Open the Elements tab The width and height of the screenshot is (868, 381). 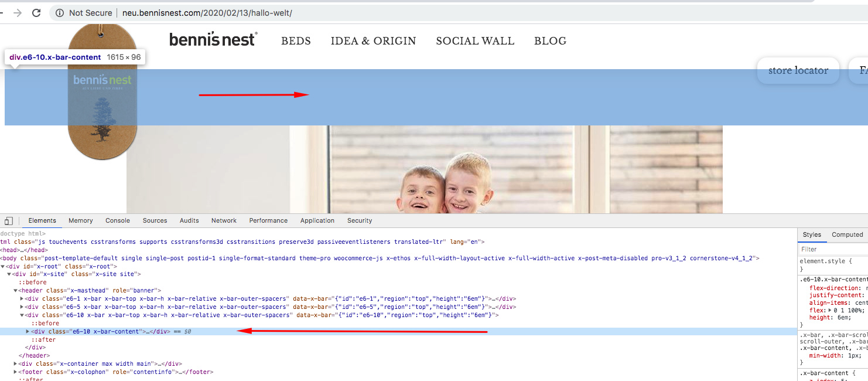pos(42,221)
